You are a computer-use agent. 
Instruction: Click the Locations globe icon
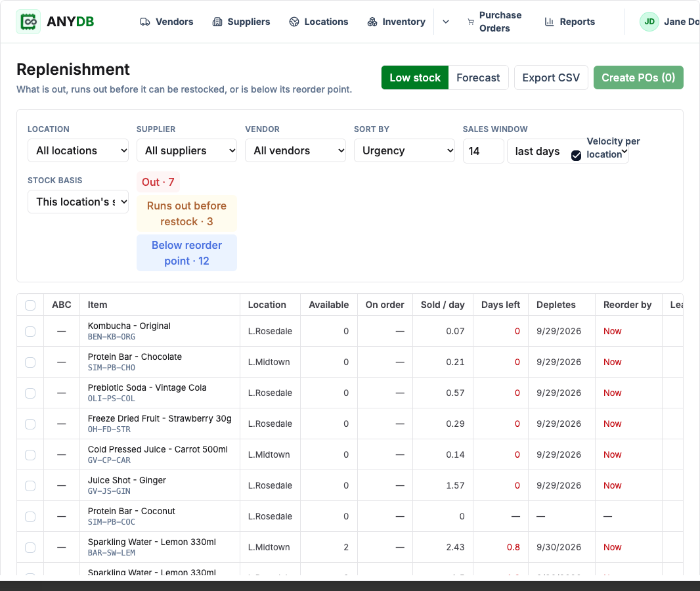294,22
